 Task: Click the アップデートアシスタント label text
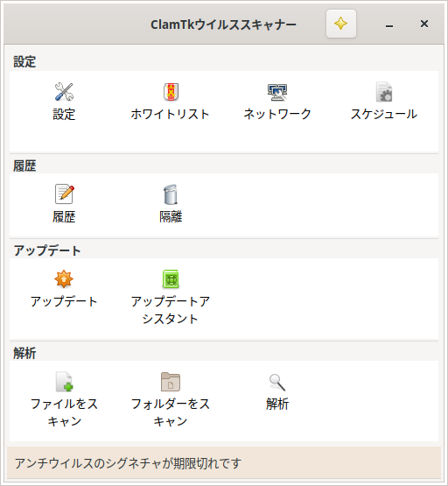(171, 310)
